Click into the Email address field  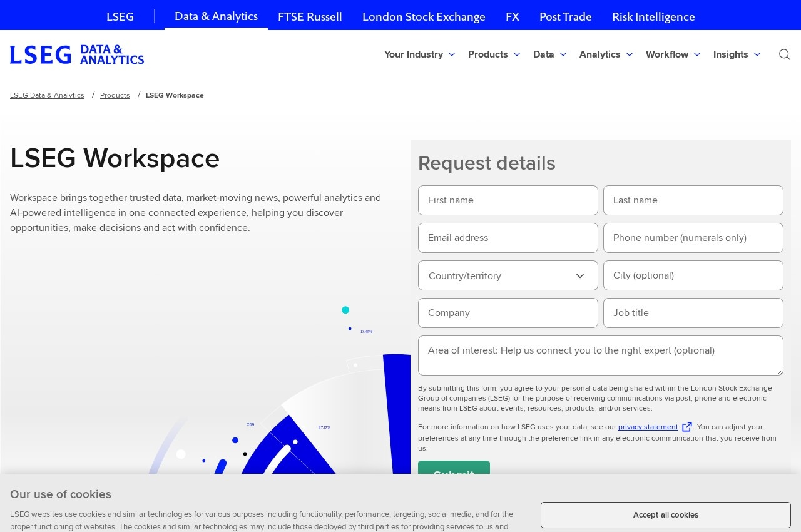[x=508, y=238]
